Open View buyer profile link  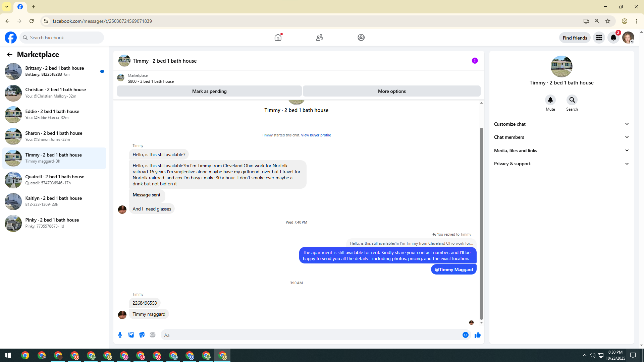[316, 135]
